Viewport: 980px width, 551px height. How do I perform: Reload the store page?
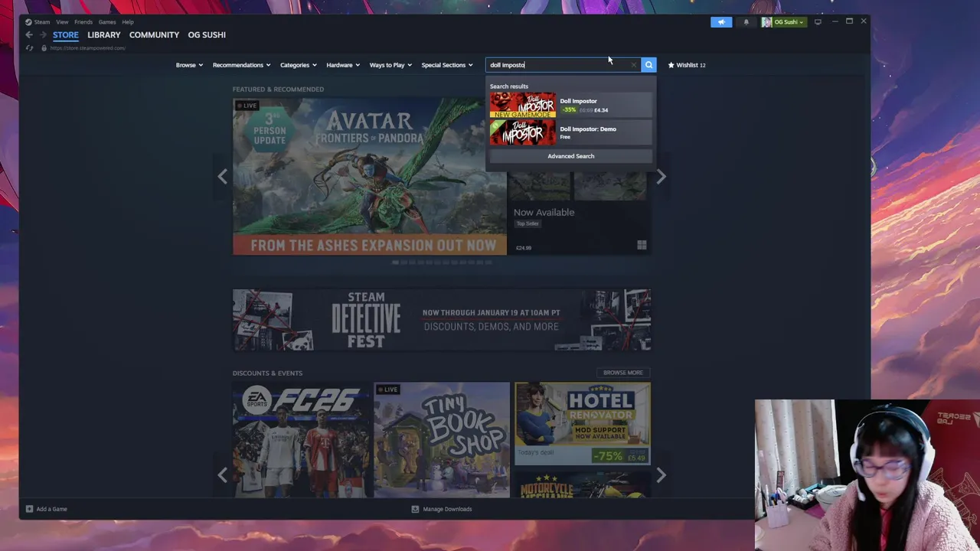click(x=29, y=48)
